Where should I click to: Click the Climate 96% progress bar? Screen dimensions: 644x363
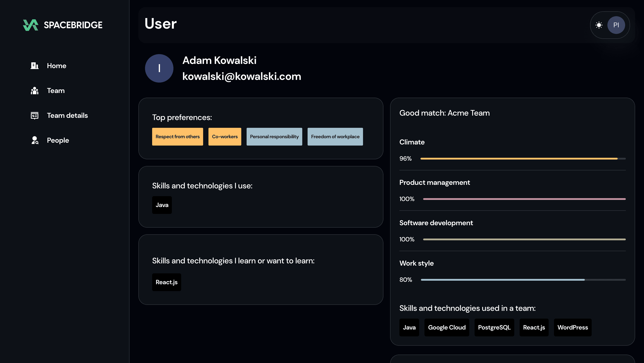(x=523, y=159)
